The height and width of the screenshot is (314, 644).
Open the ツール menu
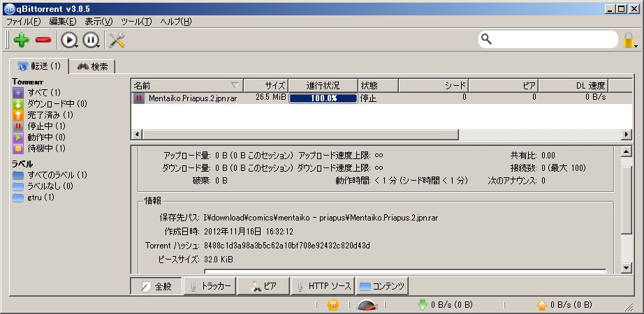pos(136,22)
